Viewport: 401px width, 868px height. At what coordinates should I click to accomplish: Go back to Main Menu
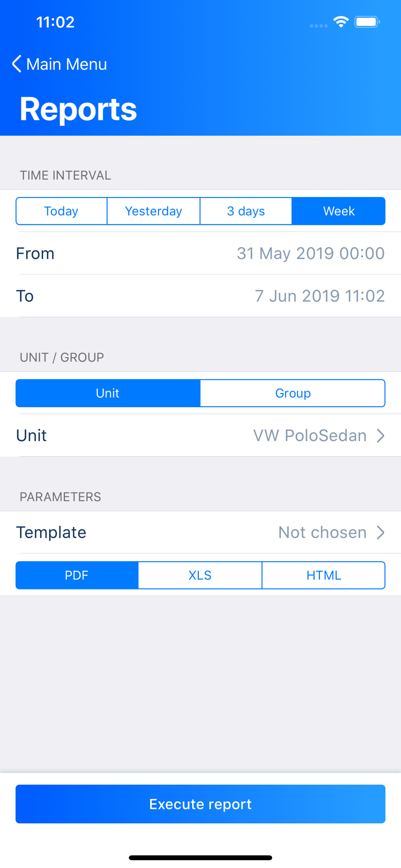click(x=59, y=64)
